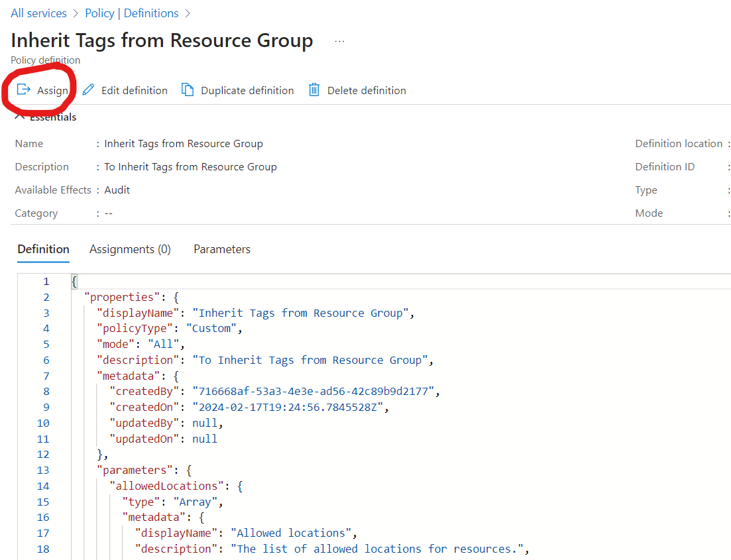Click the Assign button label
Viewport: 731px width, 560px height.
point(52,90)
